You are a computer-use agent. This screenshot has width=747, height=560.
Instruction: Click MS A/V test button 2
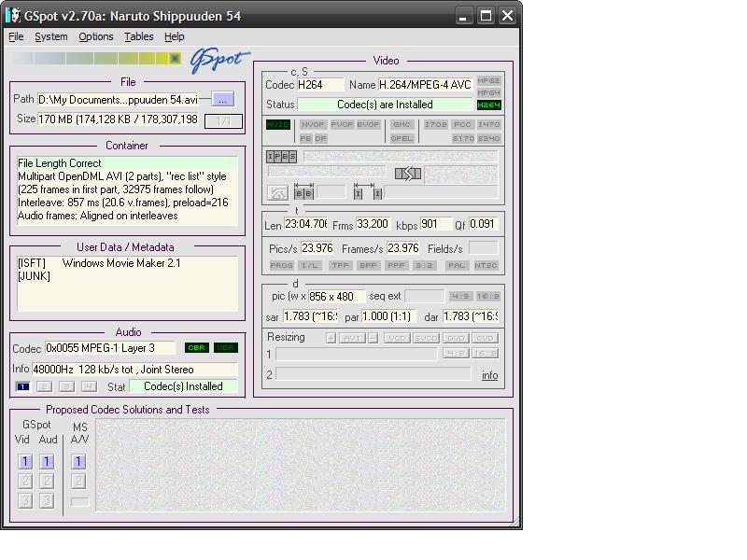click(78, 481)
